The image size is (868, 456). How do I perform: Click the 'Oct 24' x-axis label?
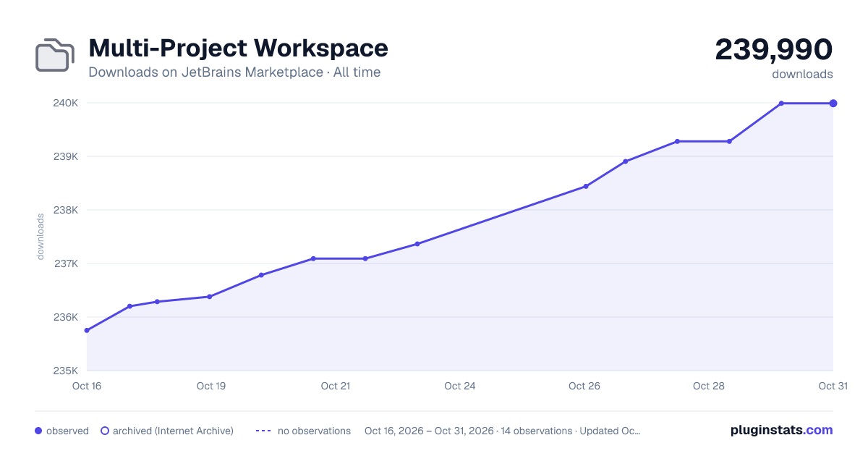[x=460, y=386]
